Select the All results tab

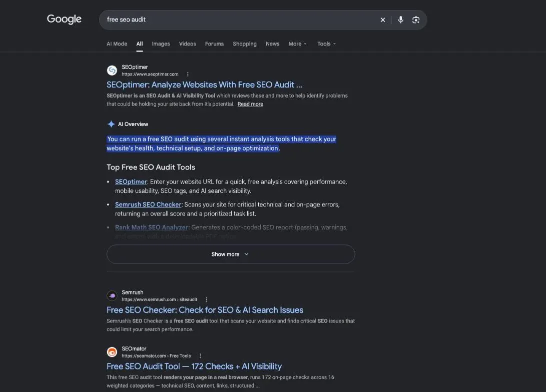140,44
